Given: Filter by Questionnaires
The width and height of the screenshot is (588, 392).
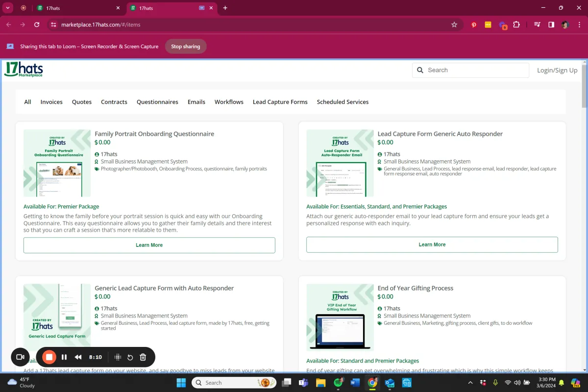Looking at the screenshot, I should [157, 102].
